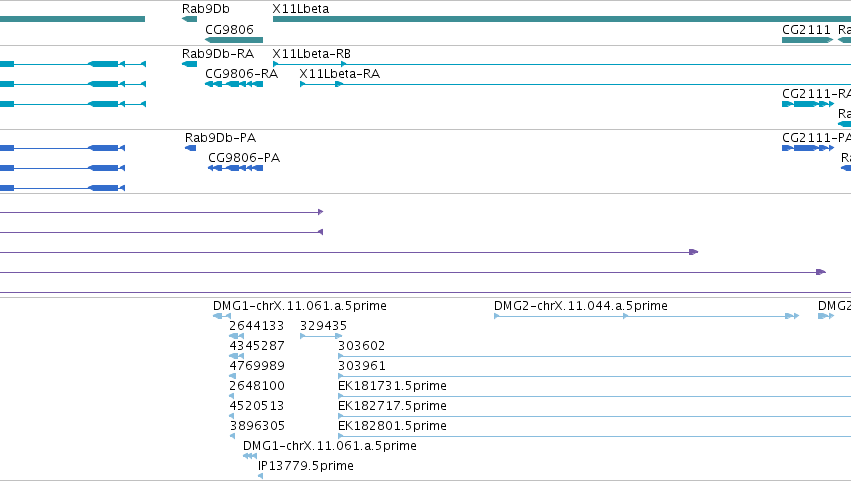The width and height of the screenshot is (851, 481).
Task: Click the CG9806-RA transcript exons
Action: point(234,84)
